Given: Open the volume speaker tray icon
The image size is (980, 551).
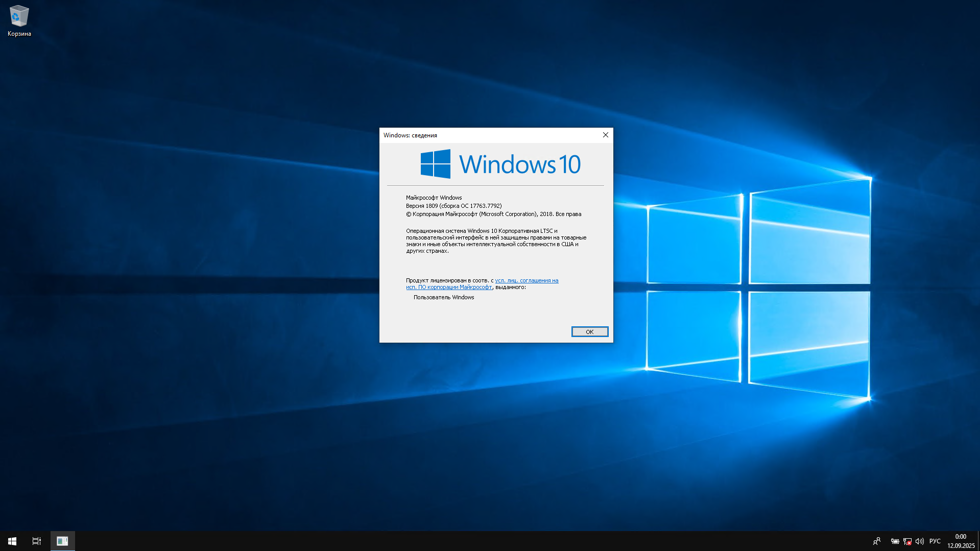Looking at the screenshot, I should click(x=919, y=541).
